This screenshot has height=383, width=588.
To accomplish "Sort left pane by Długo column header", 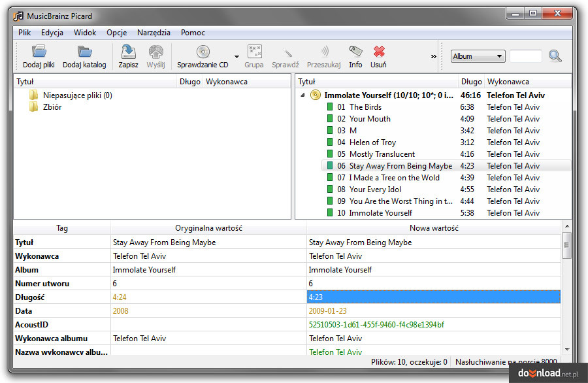I will click(189, 82).
